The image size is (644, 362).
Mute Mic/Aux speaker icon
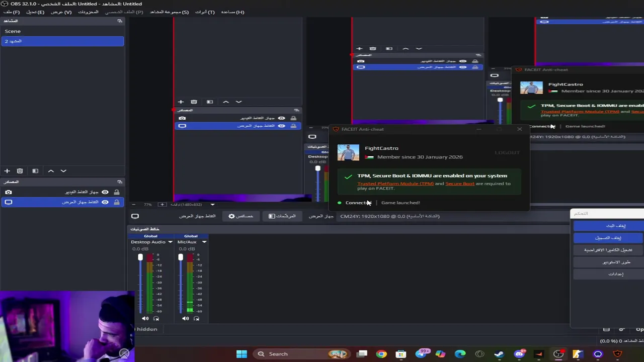(185, 318)
